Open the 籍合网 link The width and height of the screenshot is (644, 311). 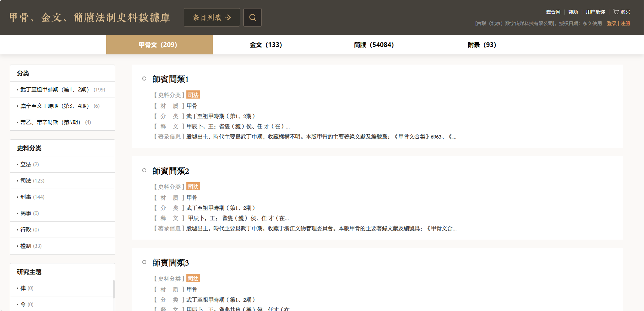click(553, 12)
